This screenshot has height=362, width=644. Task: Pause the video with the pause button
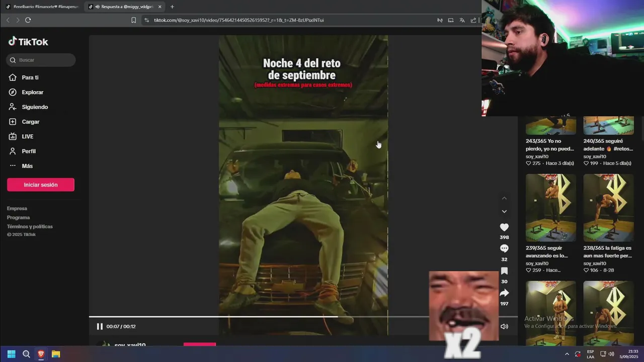[100, 326]
